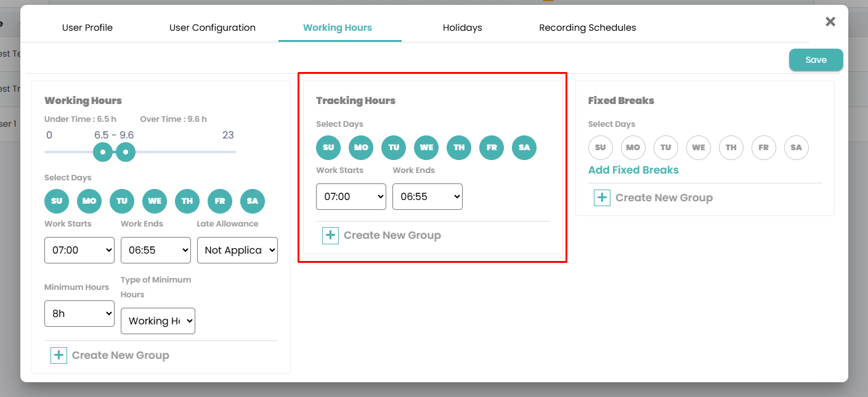Click plus icon in Tracking Hours panel
Screen dimensions: 868x397
[330, 236]
